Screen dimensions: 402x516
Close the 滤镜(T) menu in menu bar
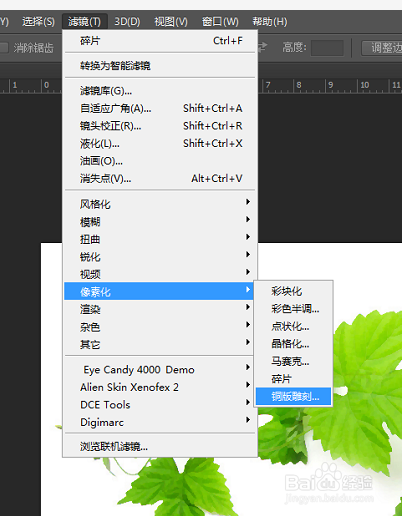click(84, 22)
